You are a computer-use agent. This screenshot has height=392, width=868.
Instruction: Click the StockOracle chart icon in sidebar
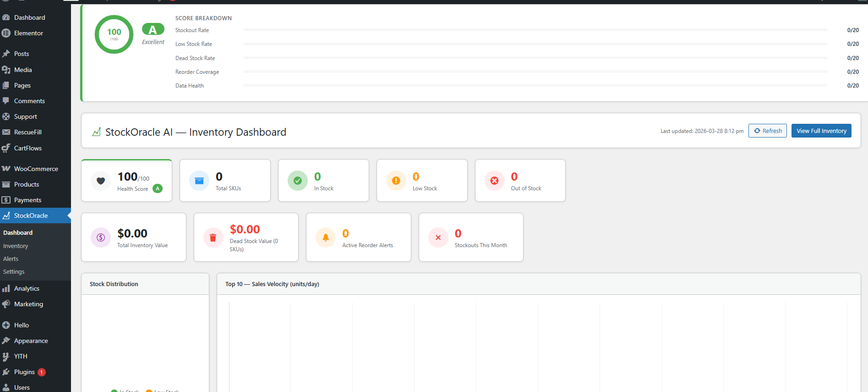(6, 215)
